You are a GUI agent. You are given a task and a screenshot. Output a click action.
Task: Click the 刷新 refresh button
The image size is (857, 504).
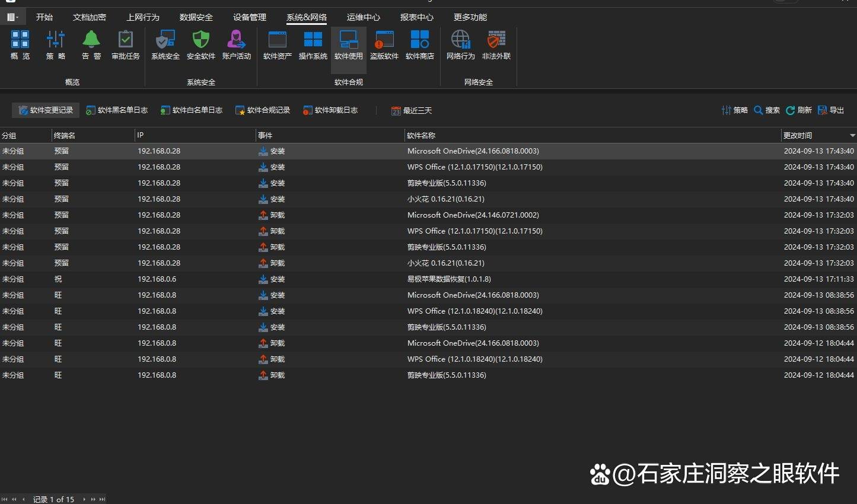click(x=798, y=110)
